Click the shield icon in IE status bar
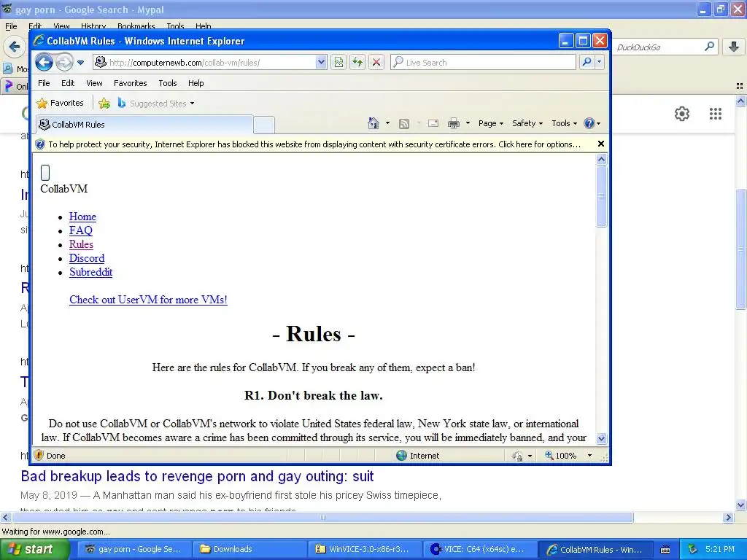This screenshot has height=560, width=747. 39,455
